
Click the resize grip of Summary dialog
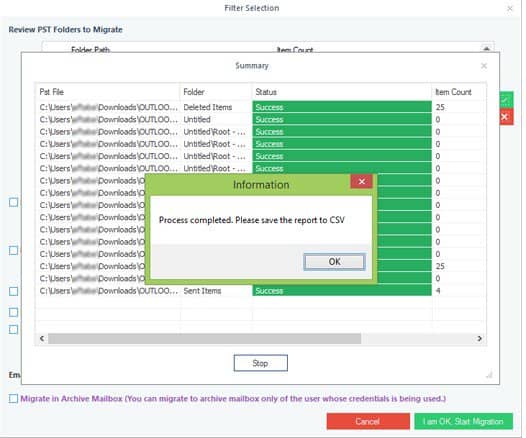(x=489, y=375)
